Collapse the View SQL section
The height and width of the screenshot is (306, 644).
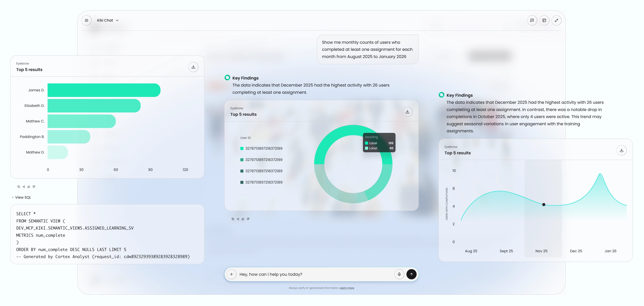[x=21, y=197]
